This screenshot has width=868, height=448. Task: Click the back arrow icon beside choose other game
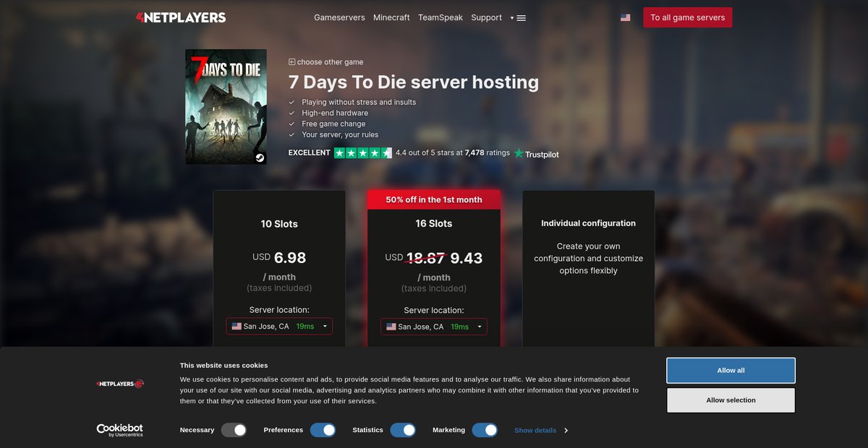pyautogui.click(x=292, y=62)
